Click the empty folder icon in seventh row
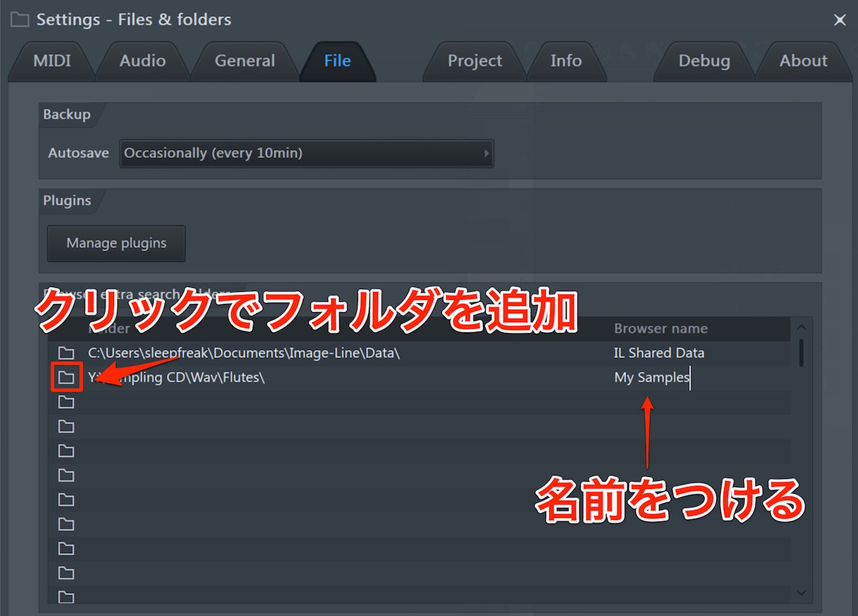The image size is (858, 616). (66, 499)
